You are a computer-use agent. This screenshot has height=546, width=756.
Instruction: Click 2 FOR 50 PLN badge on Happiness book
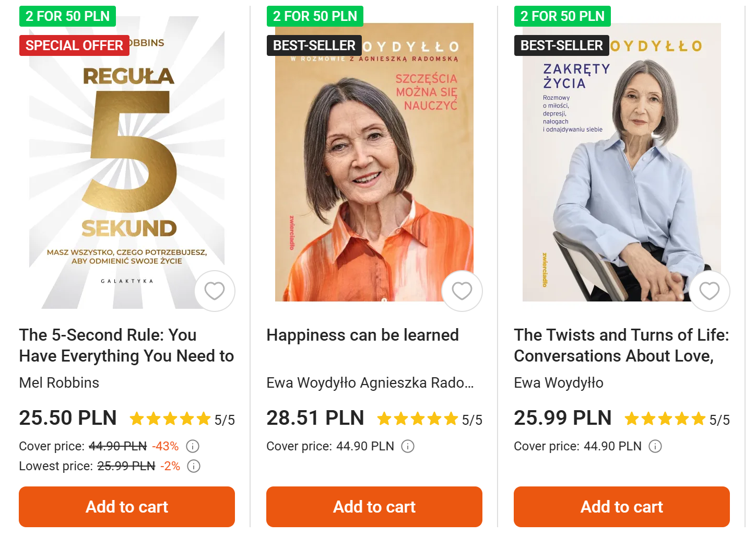(315, 16)
